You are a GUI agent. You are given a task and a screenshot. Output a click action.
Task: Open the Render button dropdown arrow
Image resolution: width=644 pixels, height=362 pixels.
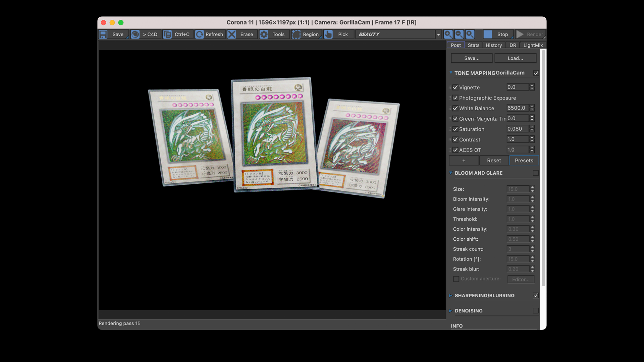[x=544, y=37]
